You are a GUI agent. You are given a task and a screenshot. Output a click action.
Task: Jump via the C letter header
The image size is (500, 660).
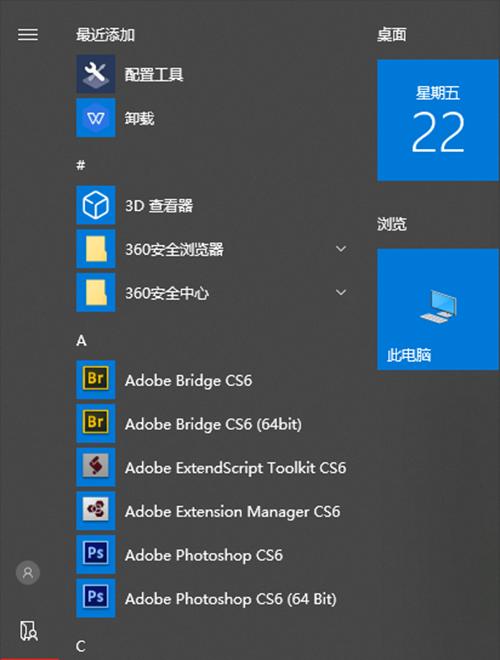tap(81, 646)
